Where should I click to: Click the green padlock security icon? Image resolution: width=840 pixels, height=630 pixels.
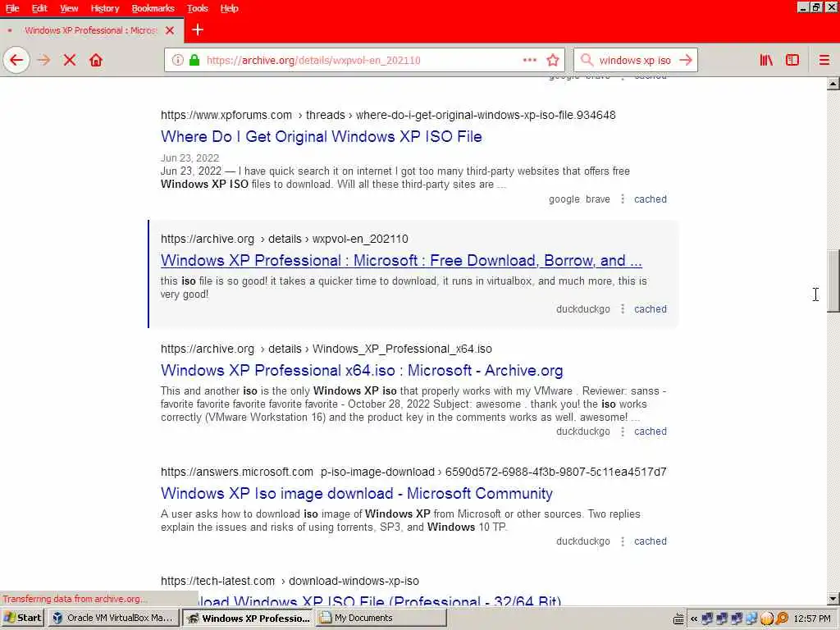(194, 60)
